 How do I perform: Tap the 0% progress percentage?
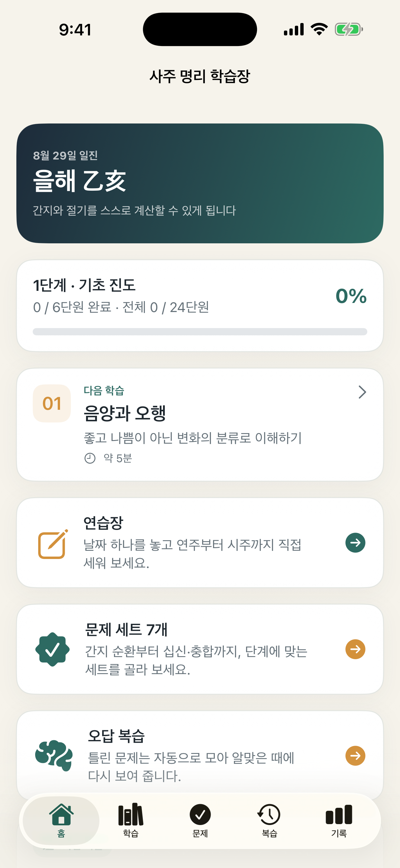(351, 296)
